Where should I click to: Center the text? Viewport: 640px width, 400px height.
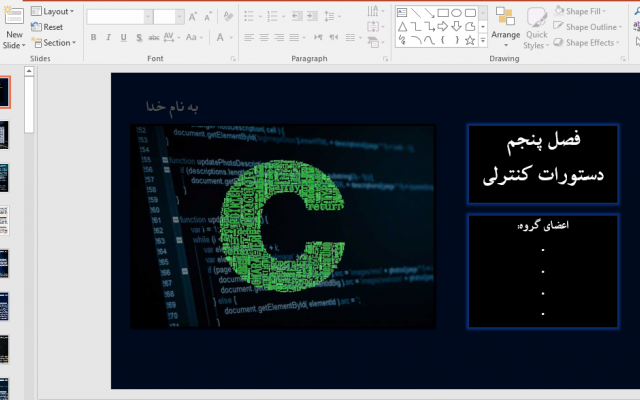coord(264,38)
